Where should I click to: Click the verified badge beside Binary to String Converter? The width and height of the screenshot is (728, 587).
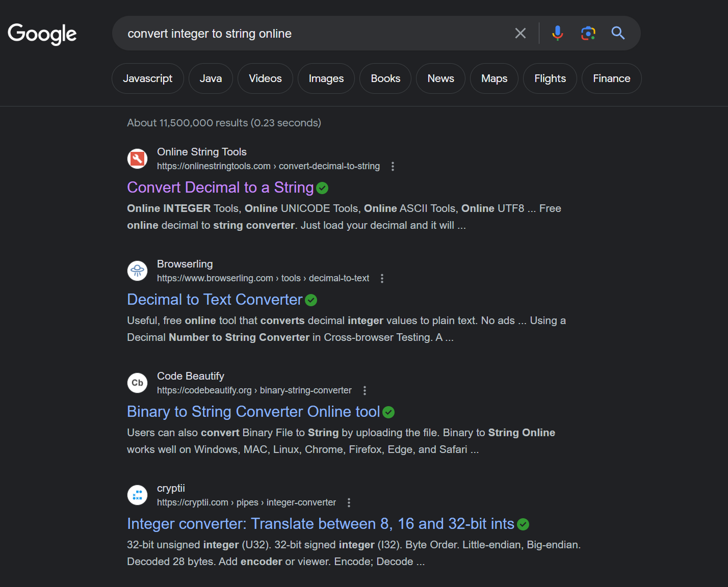click(x=388, y=413)
